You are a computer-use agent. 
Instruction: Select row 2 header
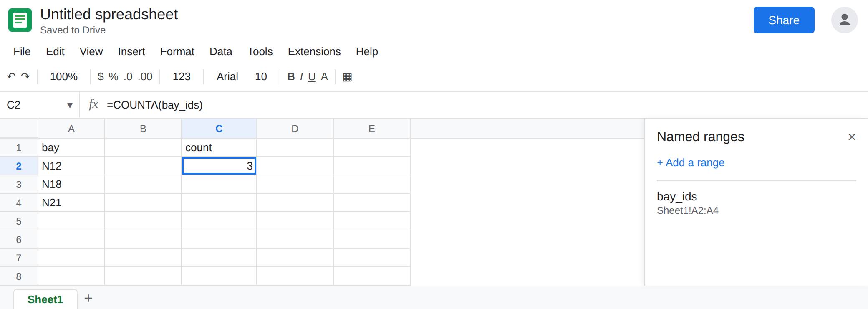tap(19, 166)
